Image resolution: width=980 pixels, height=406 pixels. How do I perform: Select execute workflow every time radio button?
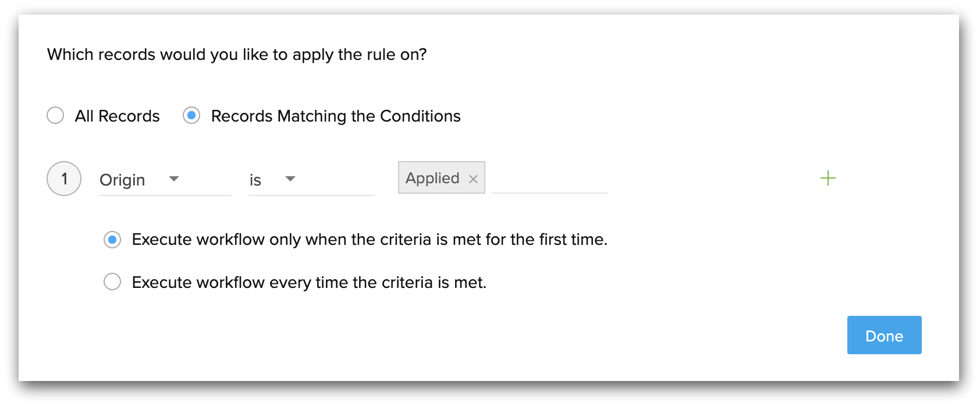tap(112, 282)
